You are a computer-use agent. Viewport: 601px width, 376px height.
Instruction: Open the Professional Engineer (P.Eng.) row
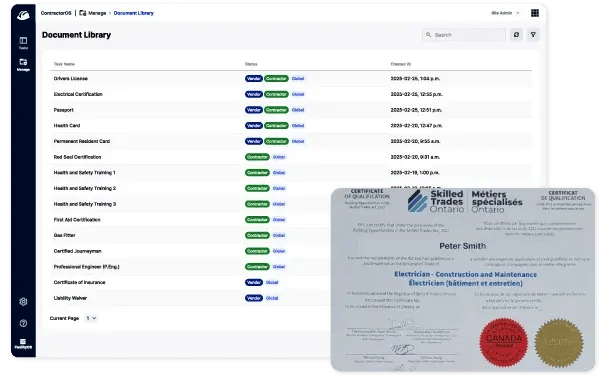pyautogui.click(x=190, y=267)
